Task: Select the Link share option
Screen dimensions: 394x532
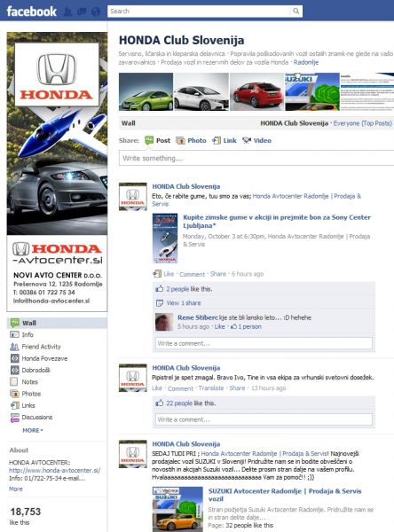Action: 225,140
